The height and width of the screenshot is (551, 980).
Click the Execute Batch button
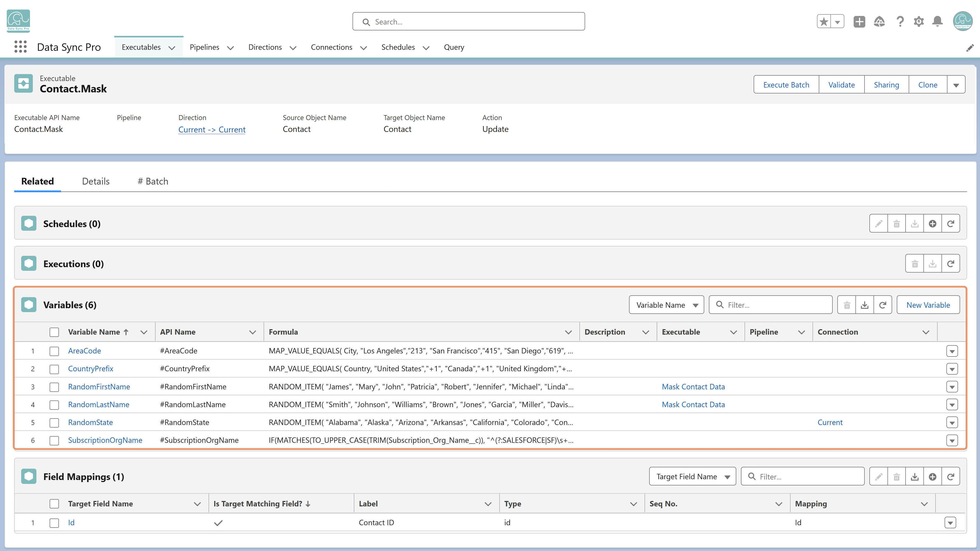click(x=786, y=85)
